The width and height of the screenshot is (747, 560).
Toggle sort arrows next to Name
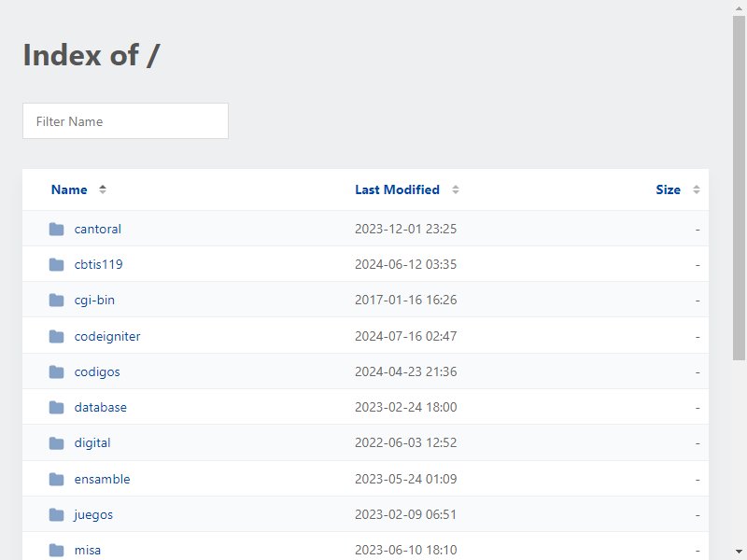click(103, 189)
